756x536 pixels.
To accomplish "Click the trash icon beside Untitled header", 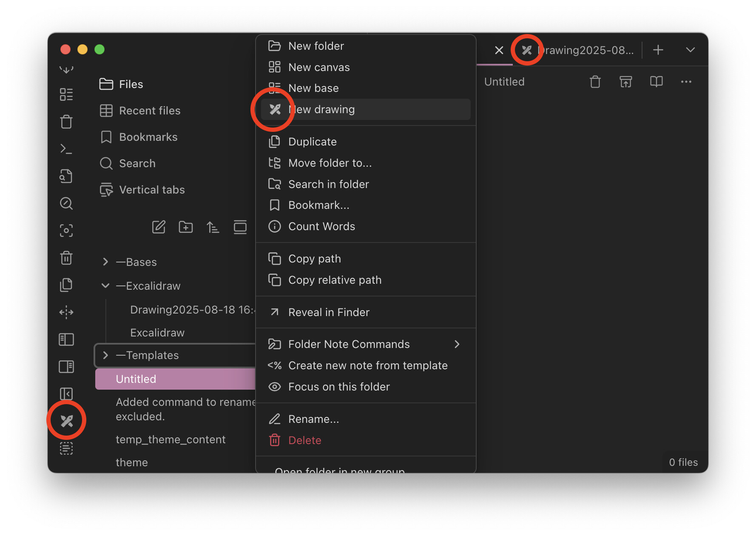I will click(595, 82).
